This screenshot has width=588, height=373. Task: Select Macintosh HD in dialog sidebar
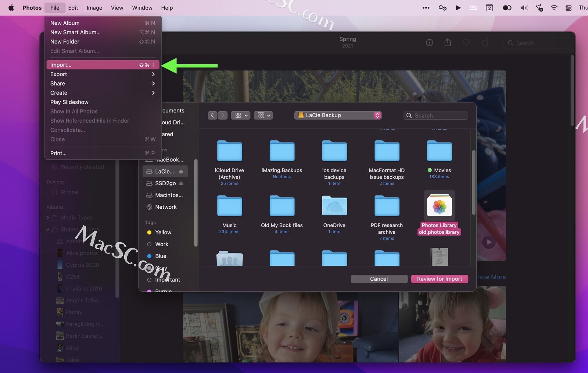pyautogui.click(x=165, y=195)
